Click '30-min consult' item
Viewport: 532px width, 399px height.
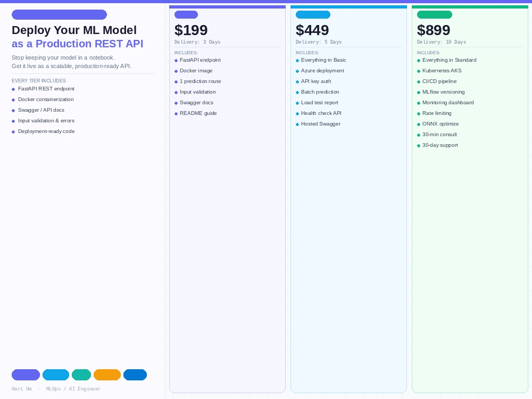(x=439, y=135)
